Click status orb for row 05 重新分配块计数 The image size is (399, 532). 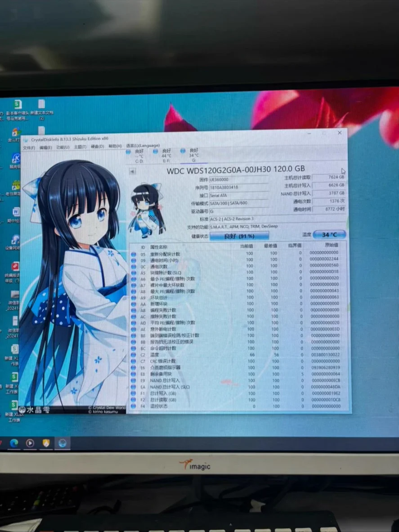pos(133,254)
